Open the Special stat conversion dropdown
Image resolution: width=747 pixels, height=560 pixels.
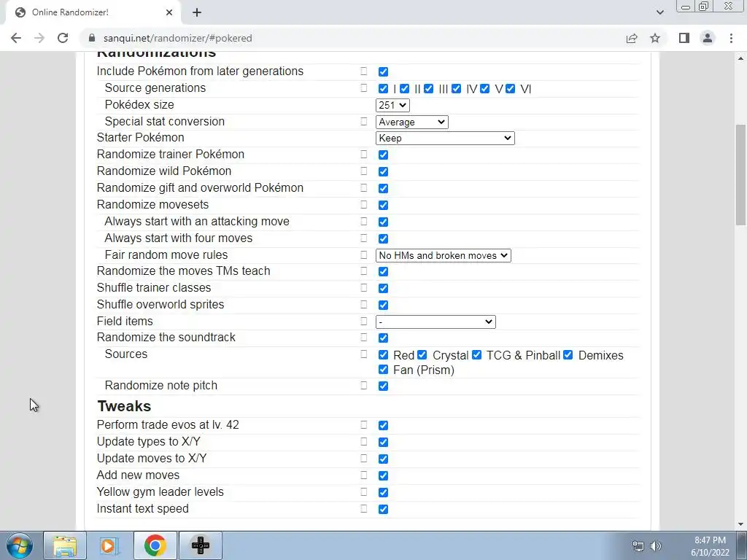click(x=412, y=122)
